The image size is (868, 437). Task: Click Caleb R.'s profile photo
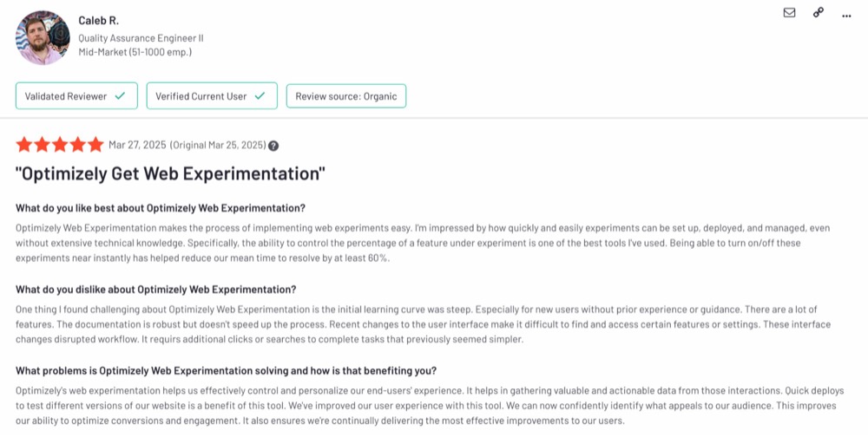(x=43, y=37)
